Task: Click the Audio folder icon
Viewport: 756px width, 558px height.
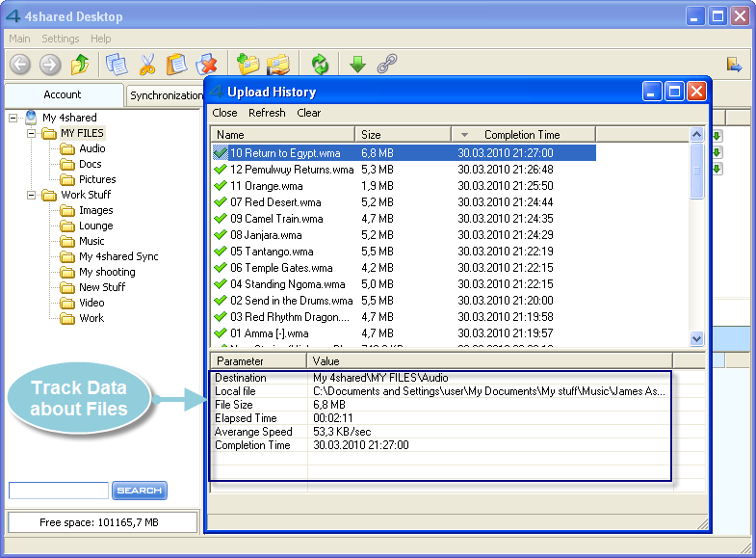Action: click(x=67, y=148)
